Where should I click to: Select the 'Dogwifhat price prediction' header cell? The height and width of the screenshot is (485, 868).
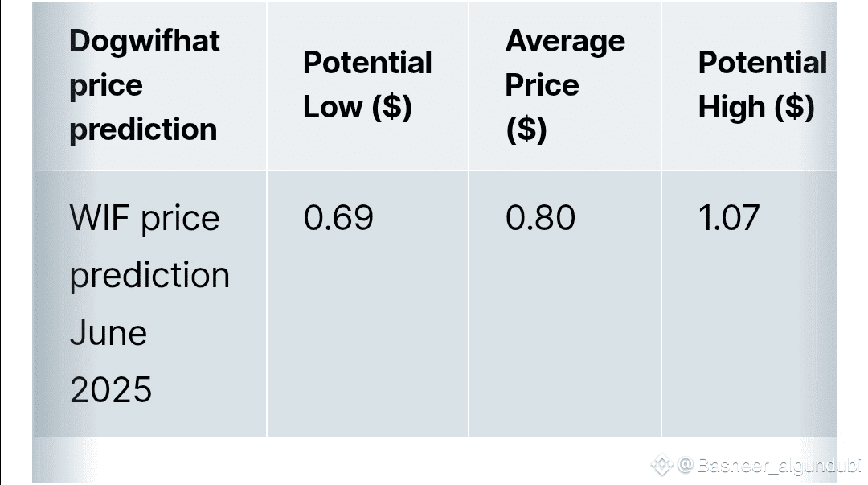145,84
